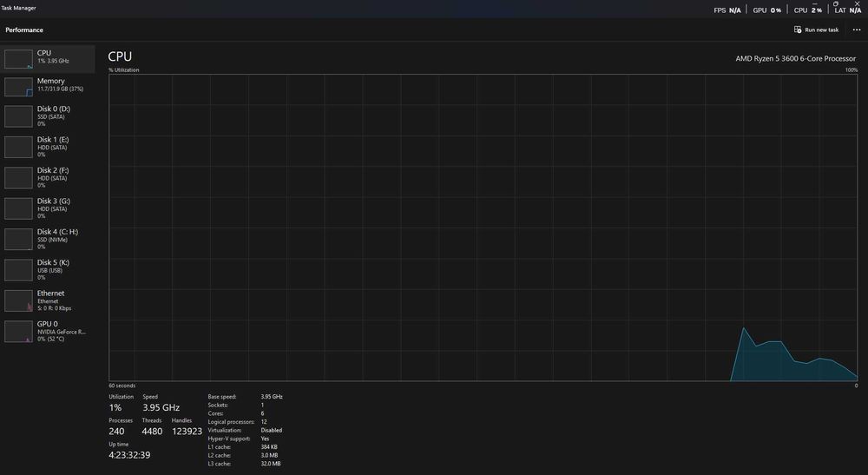Select the Disk 3 (G:) graph thumbnail
The image size is (868, 475).
coord(18,208)
